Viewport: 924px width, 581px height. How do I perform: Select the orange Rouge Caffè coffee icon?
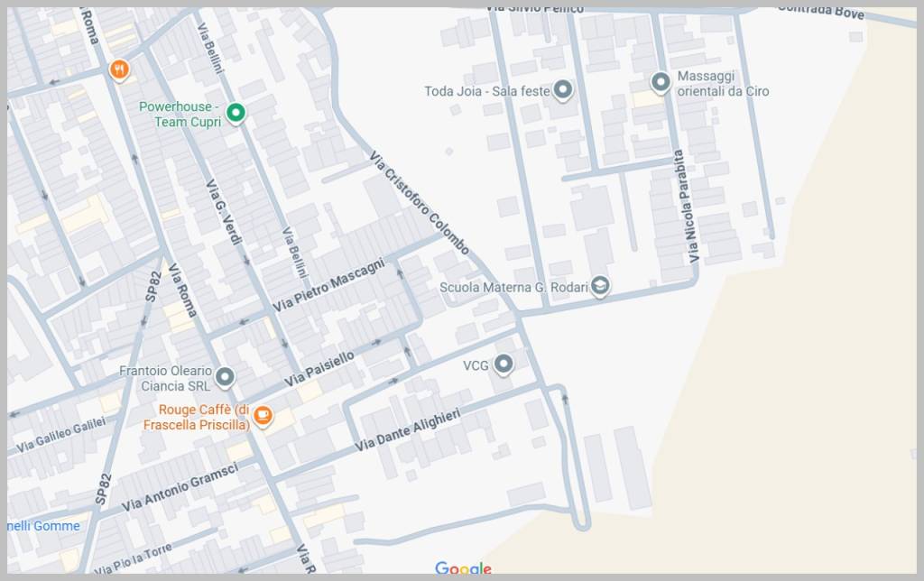point(263,415)
